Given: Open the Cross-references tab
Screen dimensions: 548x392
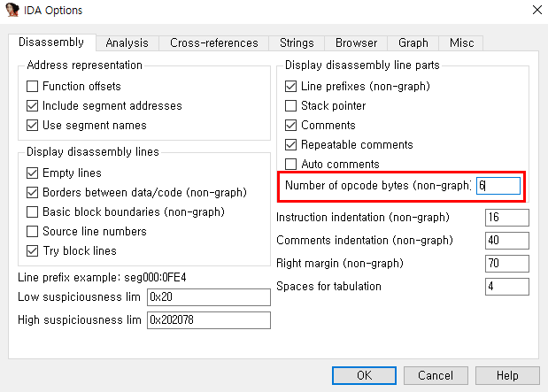Looking at the screenshot, I should (x=214, y=43).
